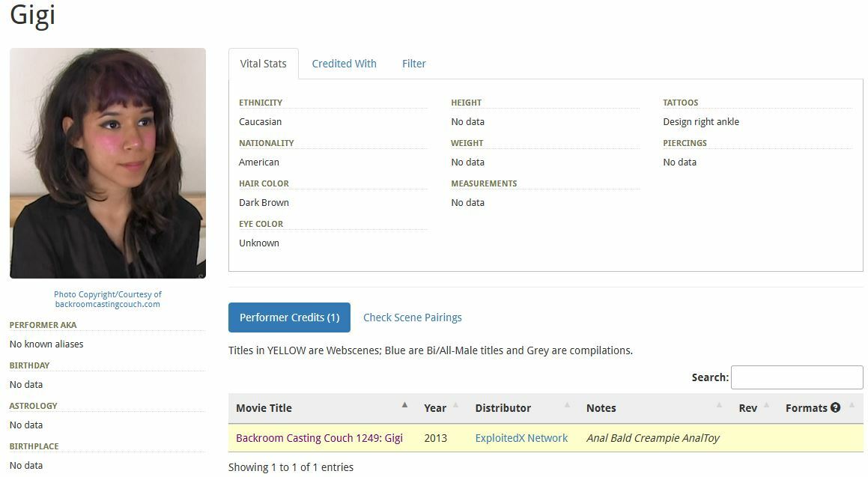
Task: Open the Formats help question-mark icon
Action: tap(835, 407)
